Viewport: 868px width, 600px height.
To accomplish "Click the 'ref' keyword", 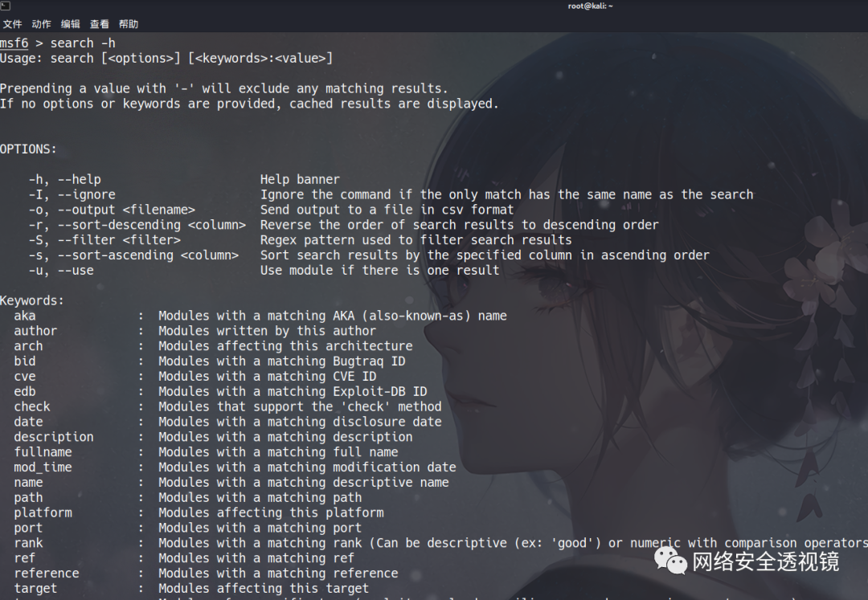I will tap(25, 558).
